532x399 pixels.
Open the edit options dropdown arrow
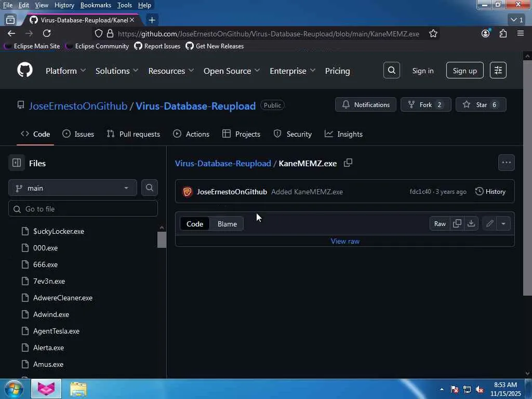pyautogui.click(x=503, y=223)
